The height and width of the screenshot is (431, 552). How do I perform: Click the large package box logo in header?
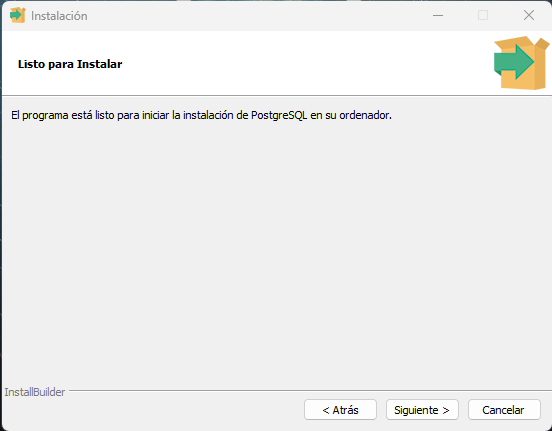tap(522, 63)
